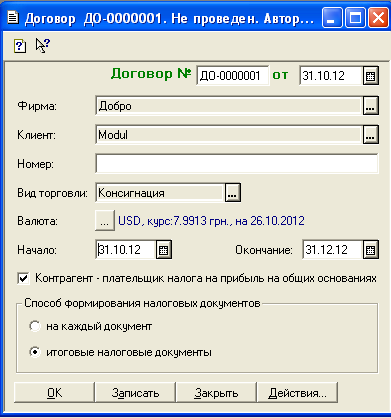Click the USD exchange rate text
This screenshot has width=391, height=418.
(x=211, y=221)
